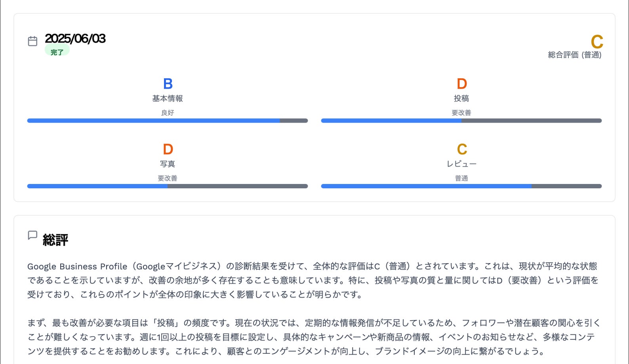The width and height of the screenshot is (629, 364).
Task: Click the 基本情報 category label
Action: pos(168,99)
